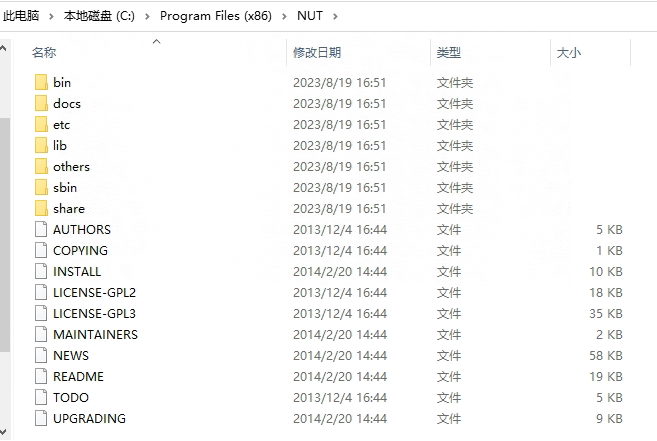The image size is (657, 441).
Task: Click the INSTALL file icon
Action: pyautogui.click(x=41, y=271)
